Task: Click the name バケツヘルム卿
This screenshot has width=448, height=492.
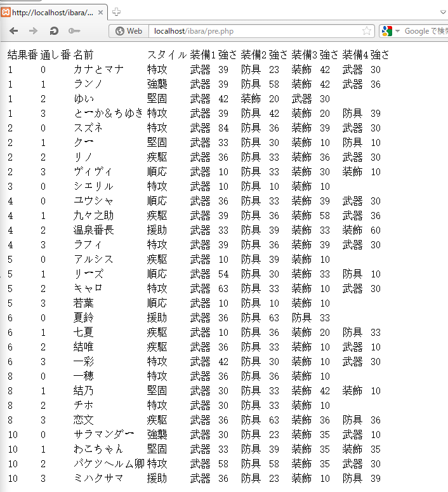Action: click(109, 464)
